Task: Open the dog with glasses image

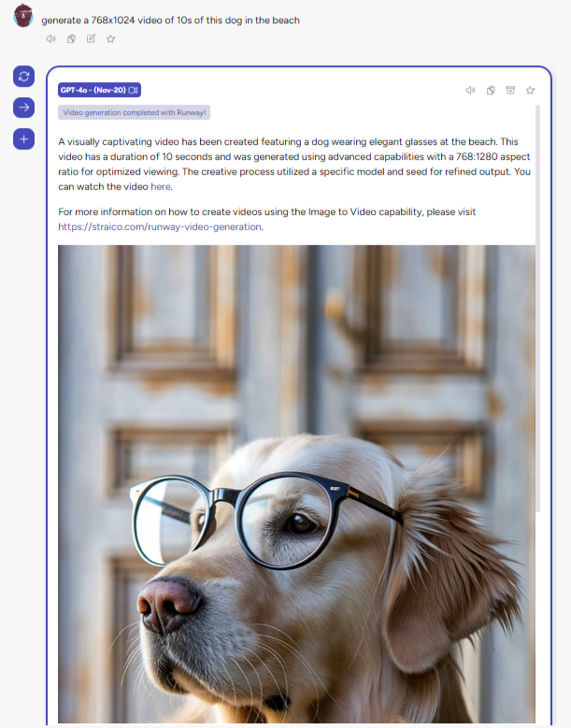Action: (296, 484)
